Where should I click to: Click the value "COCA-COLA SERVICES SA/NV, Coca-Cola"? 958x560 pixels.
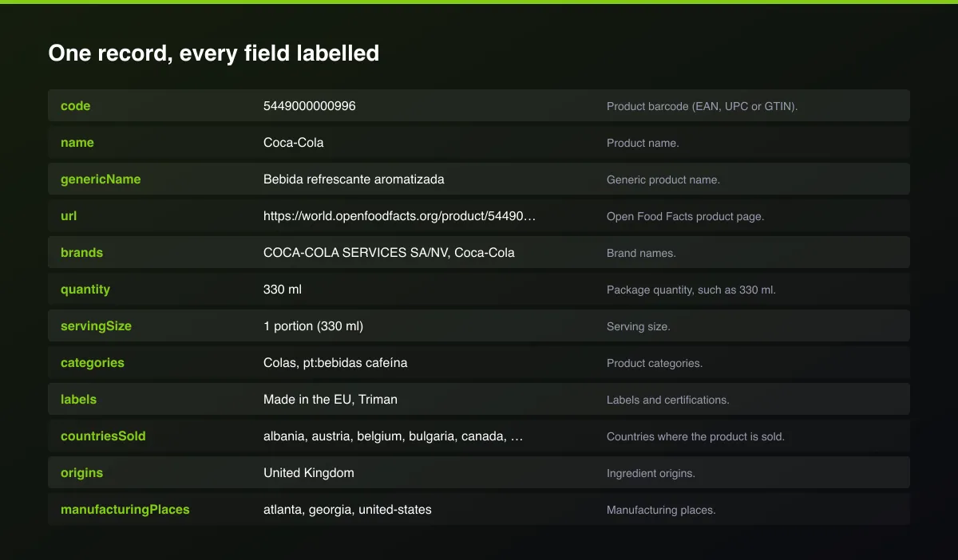(x=389, y=253)
